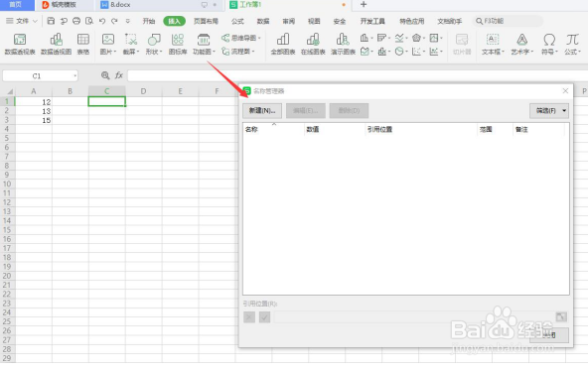Insert a 文本框 text box
The height and width of the screenshot is (369, 588).
pos(493,44)
